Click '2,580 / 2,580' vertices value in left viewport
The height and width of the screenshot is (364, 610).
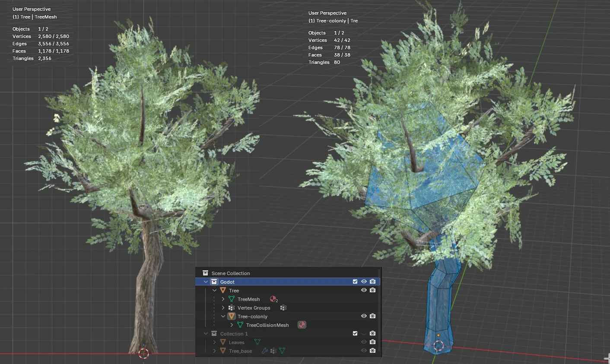coord(54,36)
